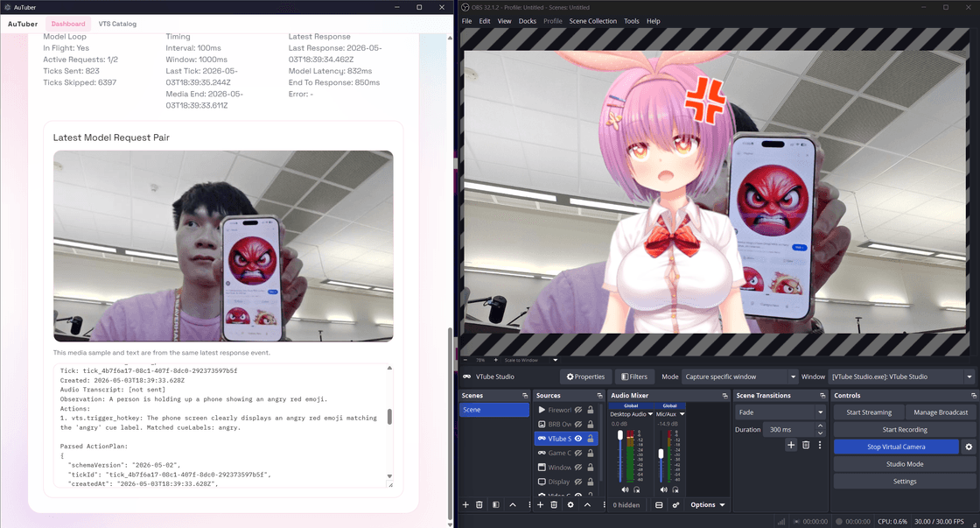Open virtual camera settings gear icon
980x528 pixels.
tap(969, 447)
